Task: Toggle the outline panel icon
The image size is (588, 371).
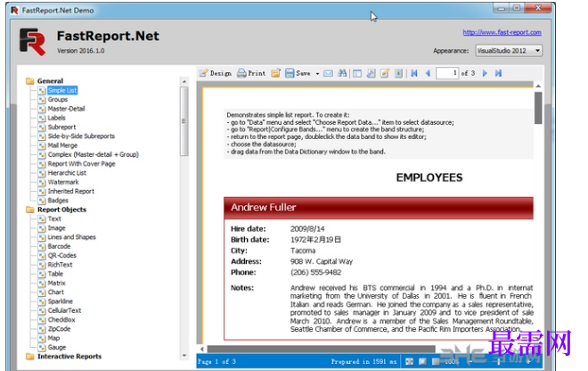Action: coord(357,74)
